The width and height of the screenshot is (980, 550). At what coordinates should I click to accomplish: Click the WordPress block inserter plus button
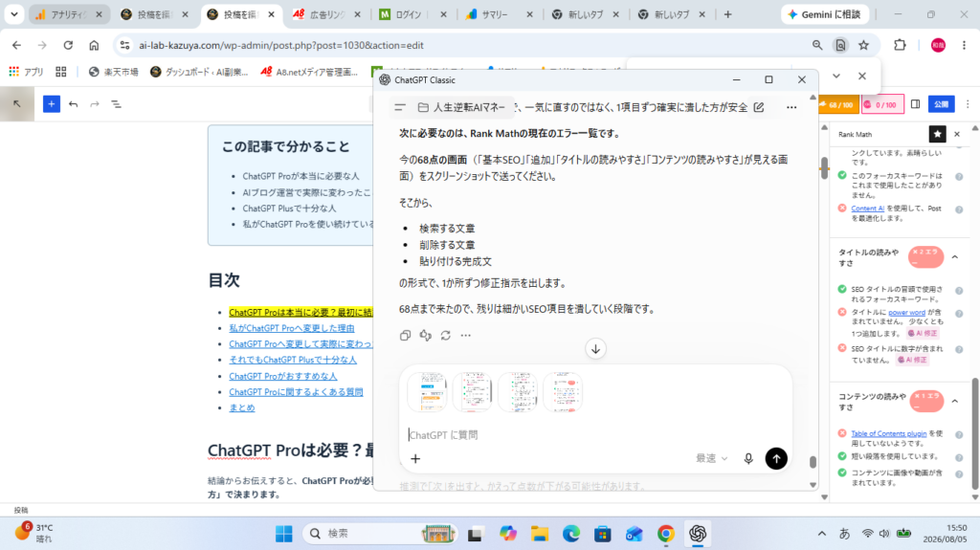tap(52, 103)
